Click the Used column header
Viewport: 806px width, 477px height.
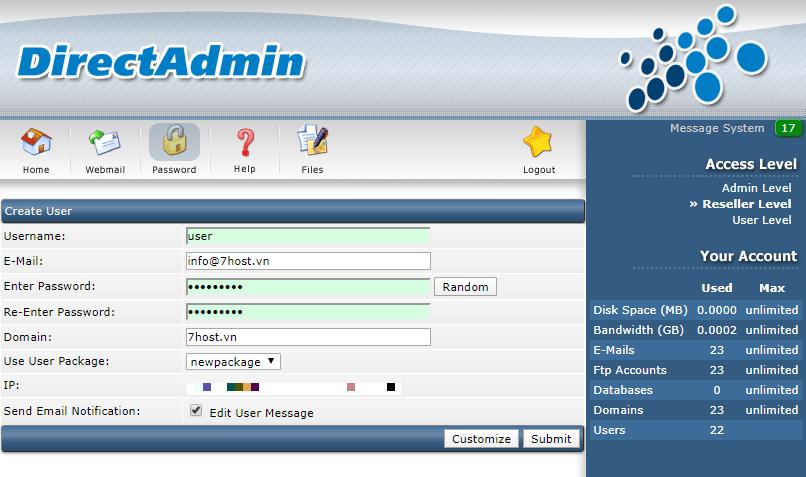(717, 288)
